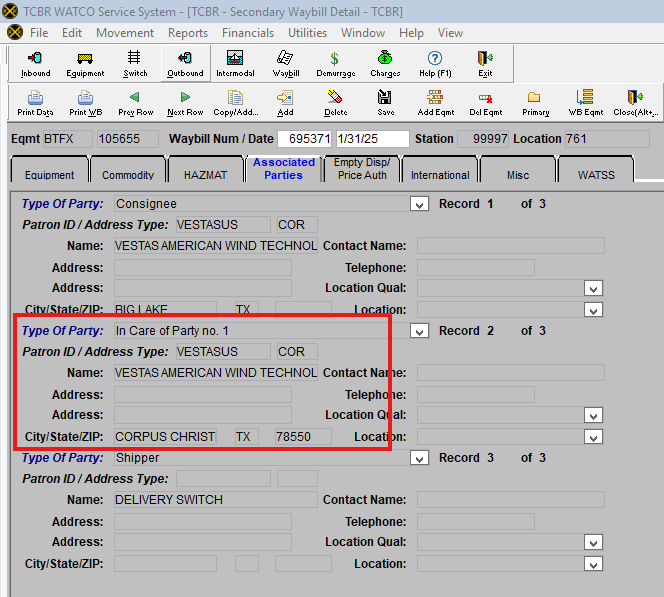
Task: Click the Exit door icon
Action: point(485,64)
